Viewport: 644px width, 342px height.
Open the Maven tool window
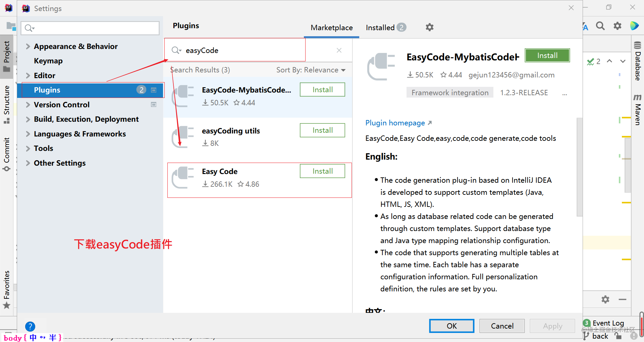(637, 111)
